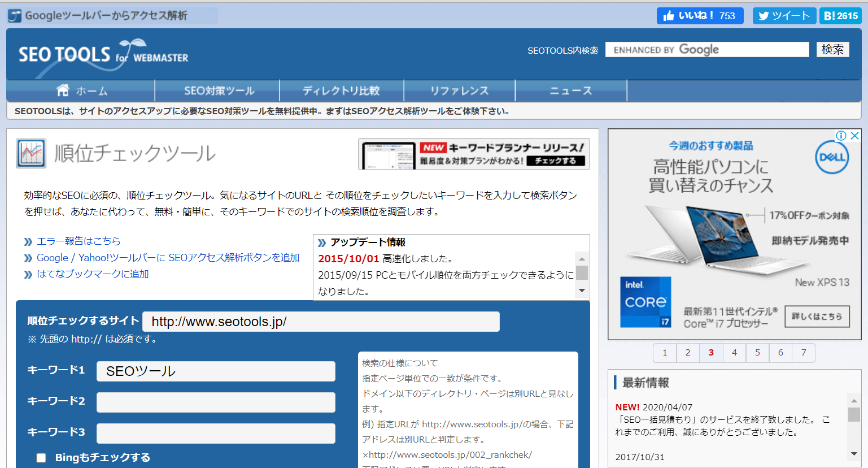Click the はてなブックマークに追加 link
Image resolution: width=868 pixels, height=468 pixels.
point(93,274)
